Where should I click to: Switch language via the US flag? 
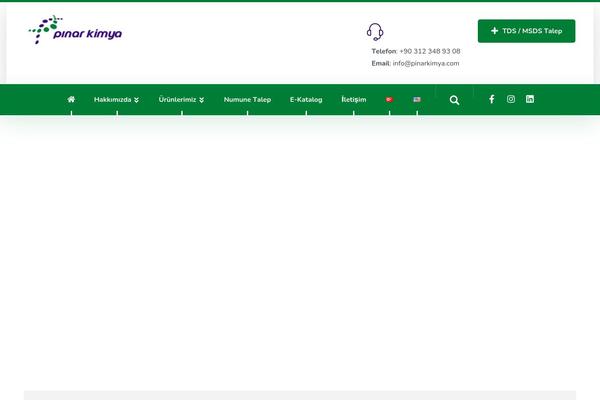tap(417, 100)
